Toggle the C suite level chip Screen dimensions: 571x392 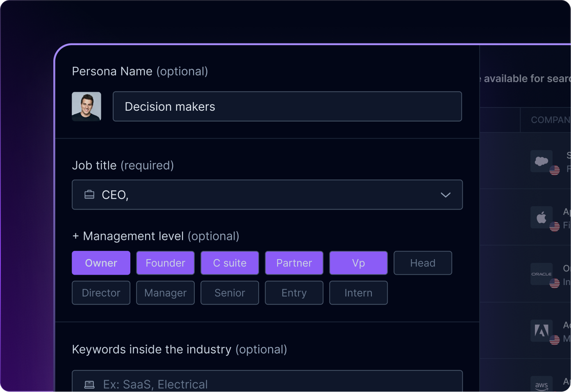click(230, 263)
